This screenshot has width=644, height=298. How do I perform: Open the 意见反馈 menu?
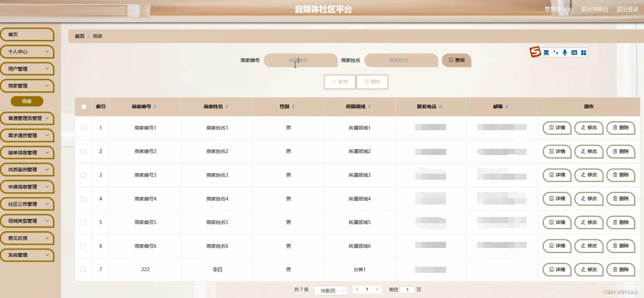[27, 238]
